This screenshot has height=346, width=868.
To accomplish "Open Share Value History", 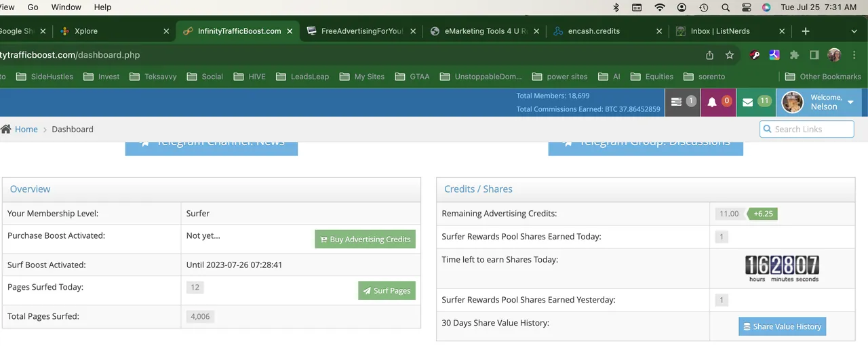I will 782,327.
